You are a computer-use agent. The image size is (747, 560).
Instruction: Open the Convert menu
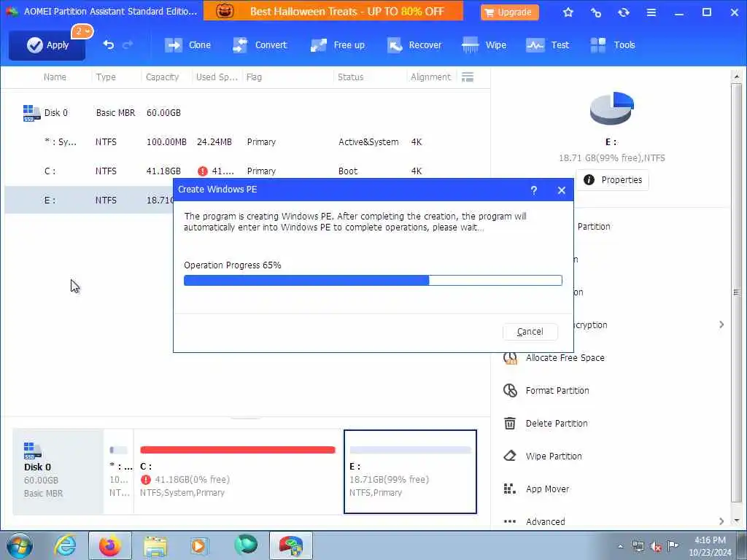(x=260, y=45)
